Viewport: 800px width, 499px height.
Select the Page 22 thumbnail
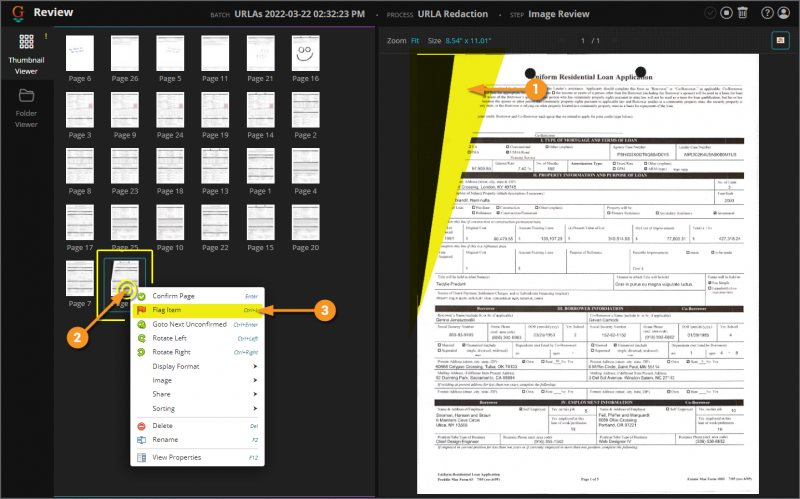[x=215, y=222]
